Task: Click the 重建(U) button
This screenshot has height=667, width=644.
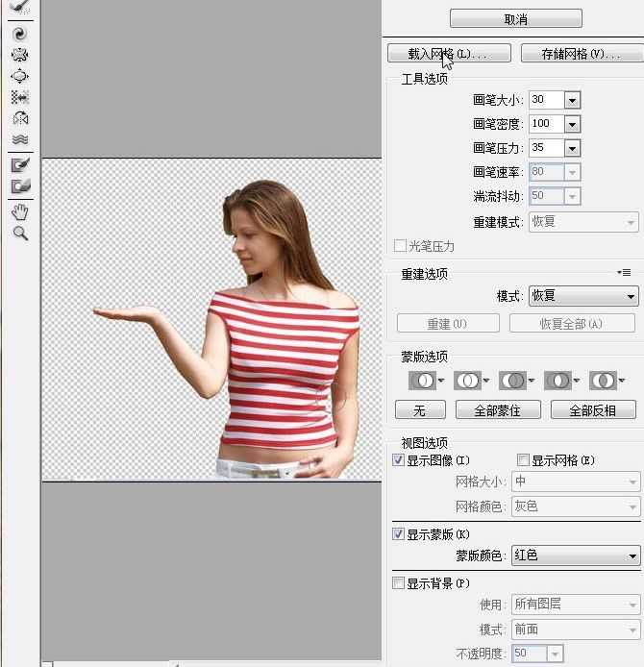Action: (448, 324)
